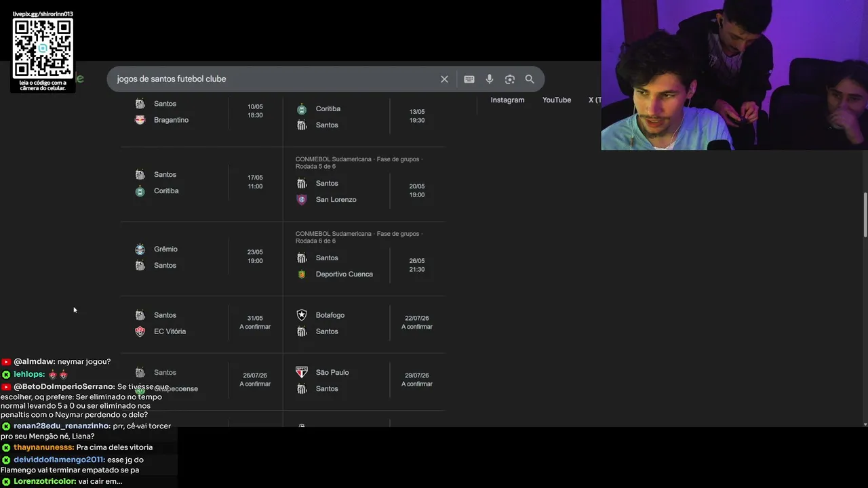
Task: Select the 'San Lorenzo' team name
Action: tap(336, 200)
